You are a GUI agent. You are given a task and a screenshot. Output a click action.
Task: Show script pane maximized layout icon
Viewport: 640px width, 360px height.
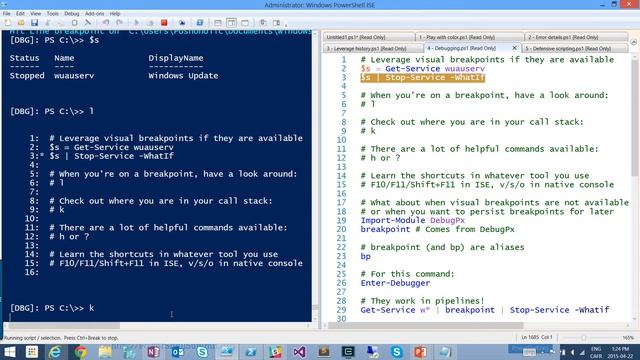(245, 23)
